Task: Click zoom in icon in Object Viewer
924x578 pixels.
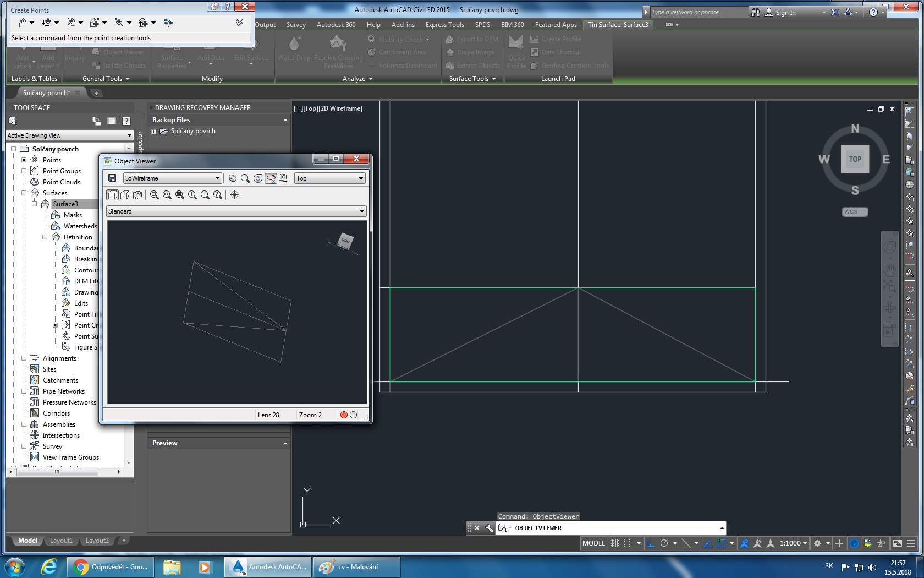Action: pos(193,194)
